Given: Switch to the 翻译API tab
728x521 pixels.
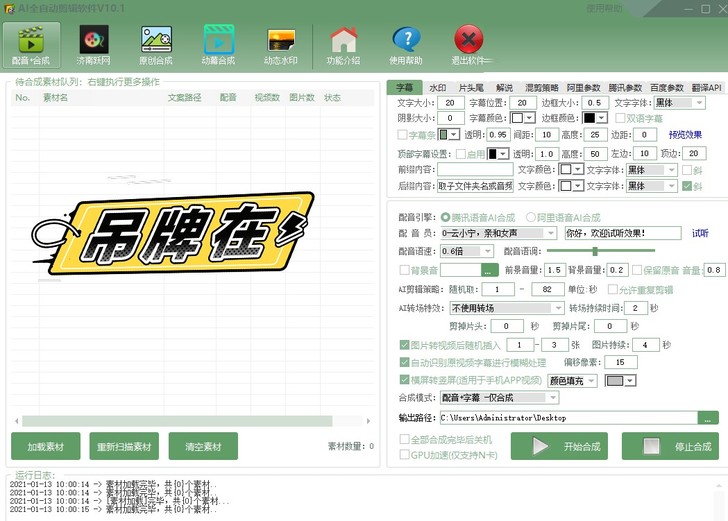Looking at the screenshot, I should click(707, 88).
